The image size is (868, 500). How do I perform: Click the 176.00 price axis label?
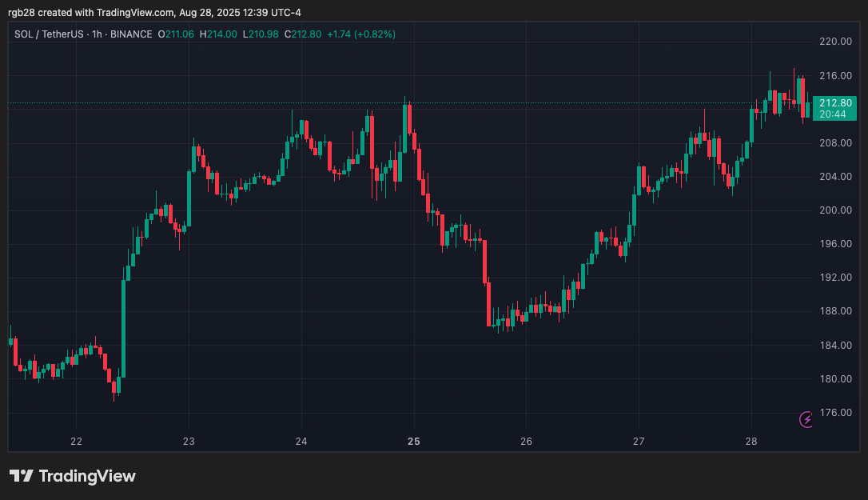(x=835, y=413)
